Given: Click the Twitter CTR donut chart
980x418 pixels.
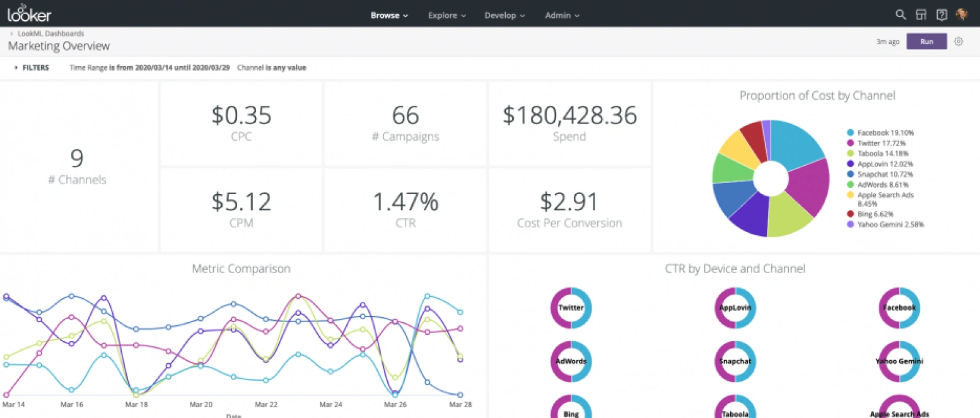Looking at the screenshot, I should click(x=571, y=308).
